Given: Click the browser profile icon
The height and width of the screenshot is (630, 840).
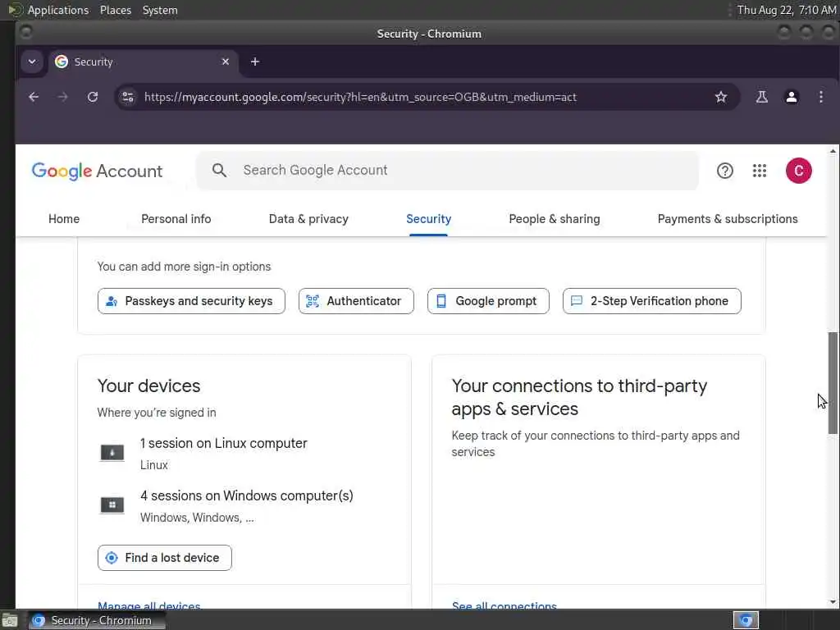Looking at the screenshot, I should [x=792, y=97].
